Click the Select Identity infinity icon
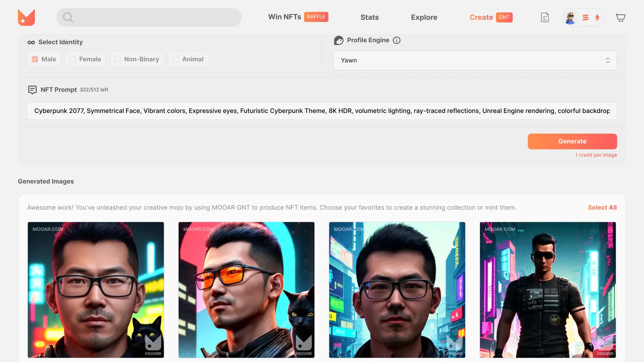 tap(31, 42)
